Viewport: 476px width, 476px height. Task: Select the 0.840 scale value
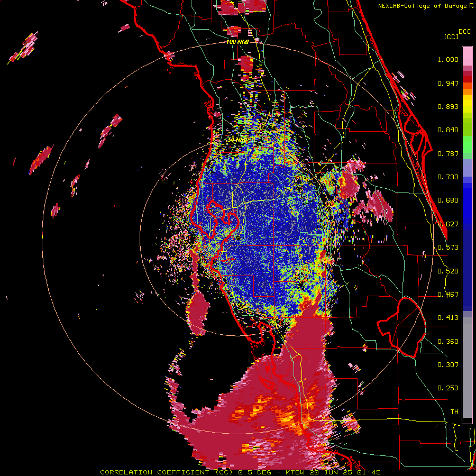[448, 130]
